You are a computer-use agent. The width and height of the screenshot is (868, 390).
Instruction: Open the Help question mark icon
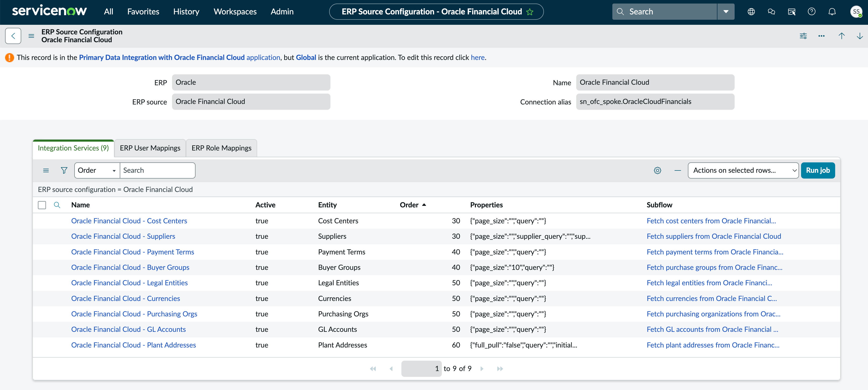pos(812,12)
